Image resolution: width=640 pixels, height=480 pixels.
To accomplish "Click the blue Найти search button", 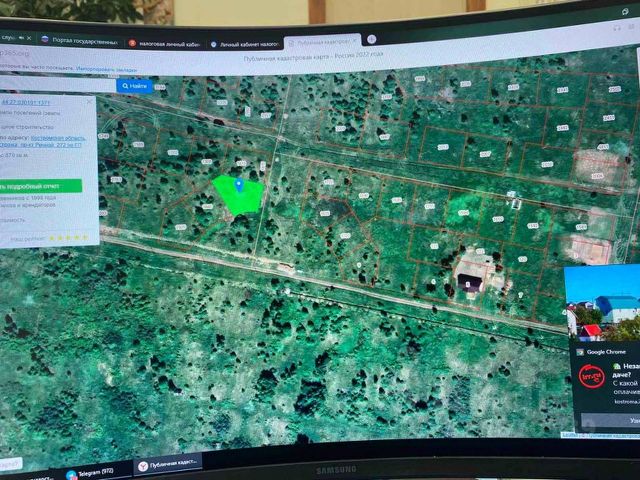I will [134, 86].
